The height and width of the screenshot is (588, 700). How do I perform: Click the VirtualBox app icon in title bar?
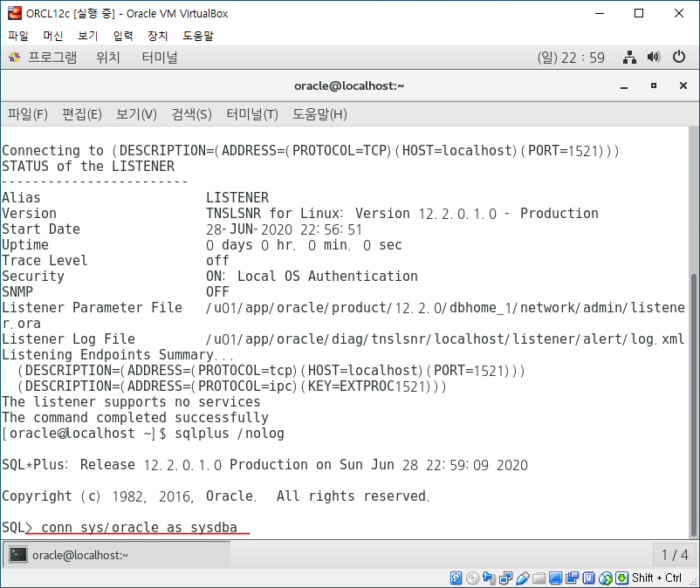14,13
